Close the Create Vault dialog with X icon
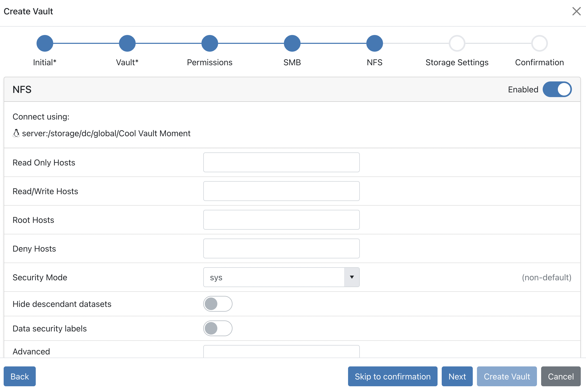Viewport: 586px width, 392px height. pyautogui.click(x=576, y=11)
